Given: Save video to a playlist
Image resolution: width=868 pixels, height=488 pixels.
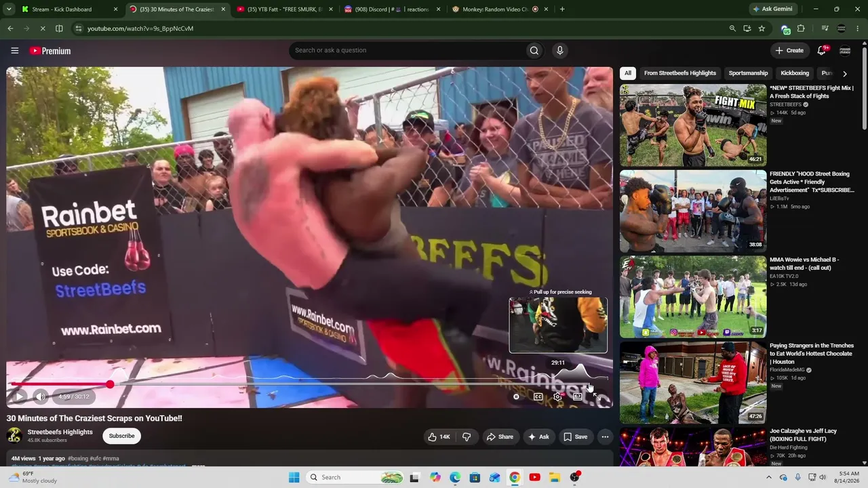Looking at the screenshot, I should pyautogui.click(x=576, y=437).
